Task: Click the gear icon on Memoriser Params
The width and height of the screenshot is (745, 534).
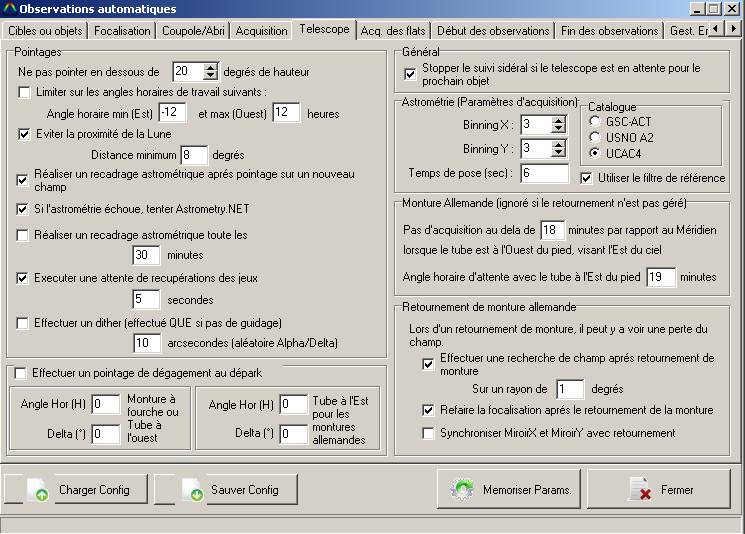Action: tap(462, 490)
